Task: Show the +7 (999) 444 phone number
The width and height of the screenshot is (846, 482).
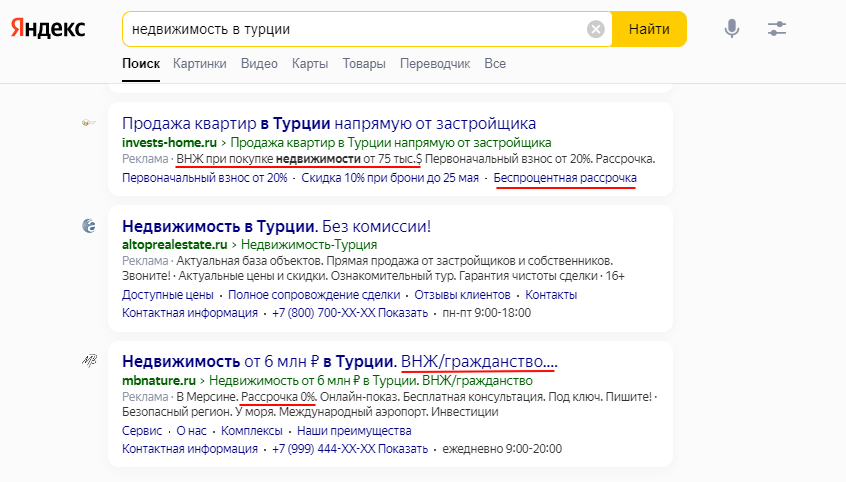Action: pyautogui.click(x=350, y=449)
